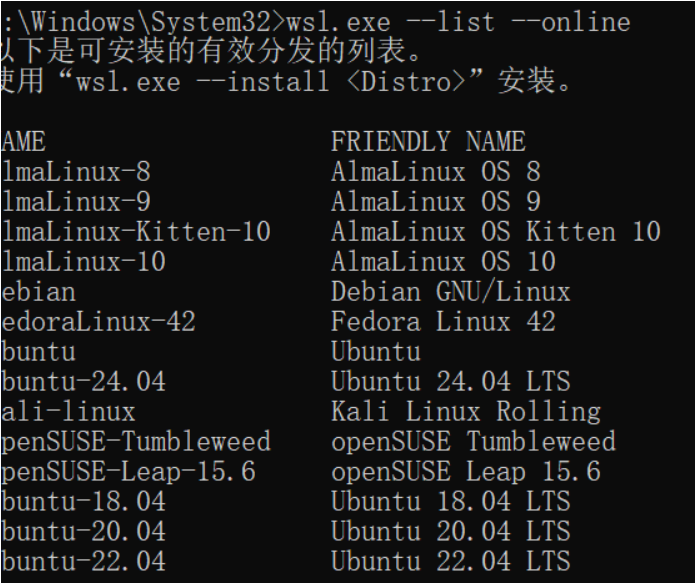Click the ali-linux distro name in the left column

point(68,411)
